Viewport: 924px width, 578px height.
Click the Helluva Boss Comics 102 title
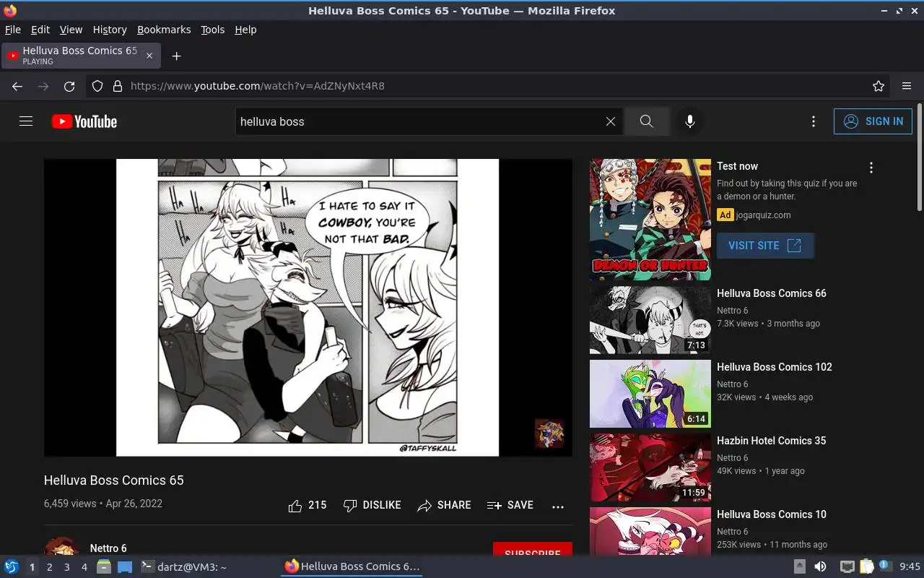click(x=775, y=367)
